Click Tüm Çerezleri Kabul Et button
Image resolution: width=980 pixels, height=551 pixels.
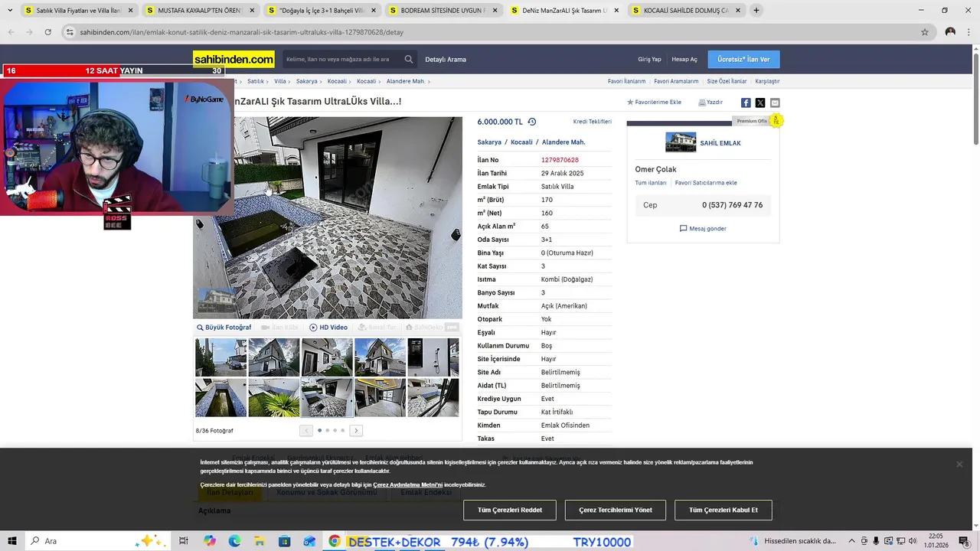pyautogui.click(x=724, y=510)
